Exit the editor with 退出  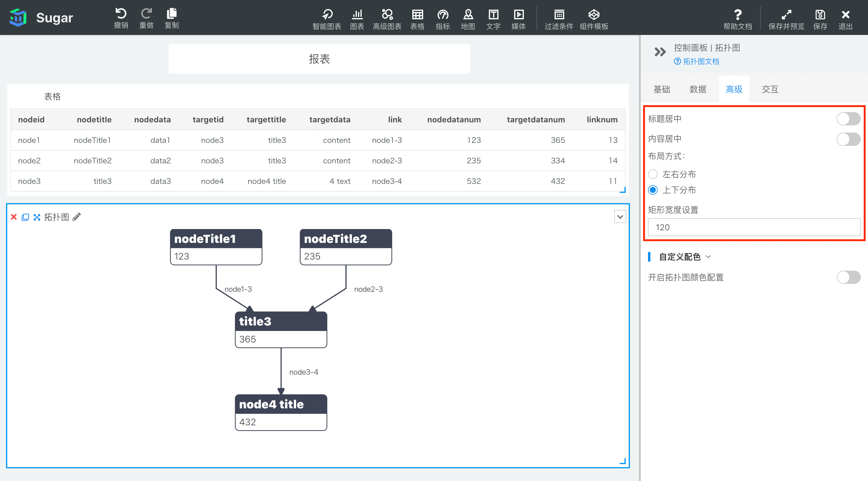tap(845, 19)
